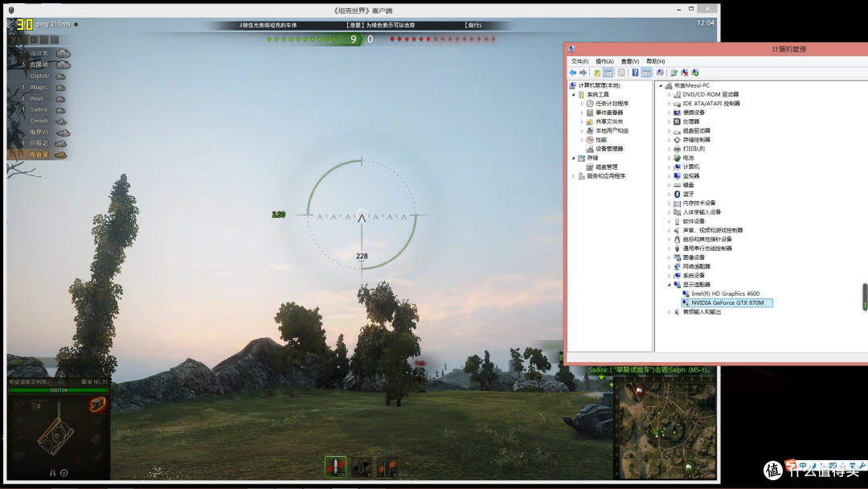Open the 帮助(H) menu
The image size is (868, 489).
click(x=656, y=61)
